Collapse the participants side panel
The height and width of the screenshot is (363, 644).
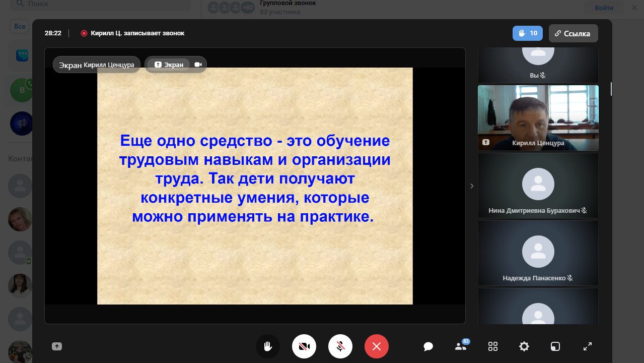tap(472, 186)
